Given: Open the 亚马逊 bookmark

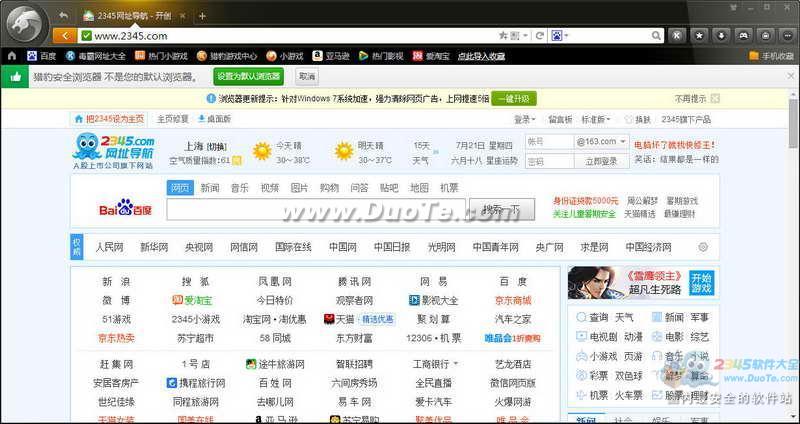Looking at the screenshot, I should 331,56.
